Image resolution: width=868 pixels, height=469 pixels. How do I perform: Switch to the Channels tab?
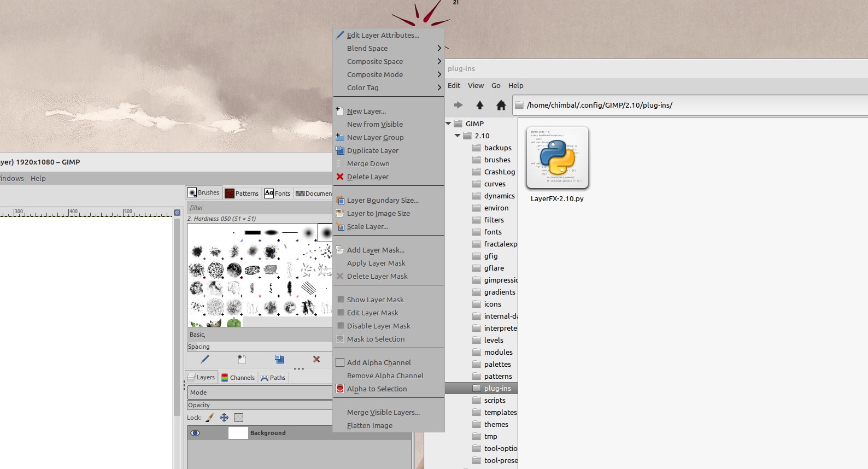pos(238,378)
